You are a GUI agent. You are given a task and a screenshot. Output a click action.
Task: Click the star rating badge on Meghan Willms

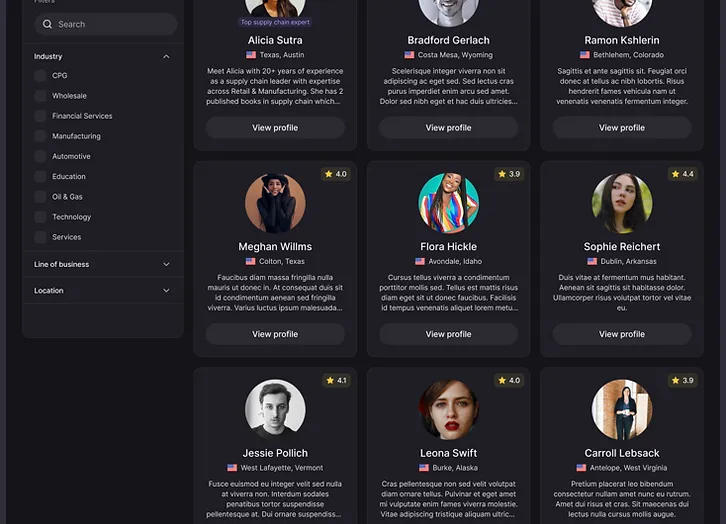[336, 174]
